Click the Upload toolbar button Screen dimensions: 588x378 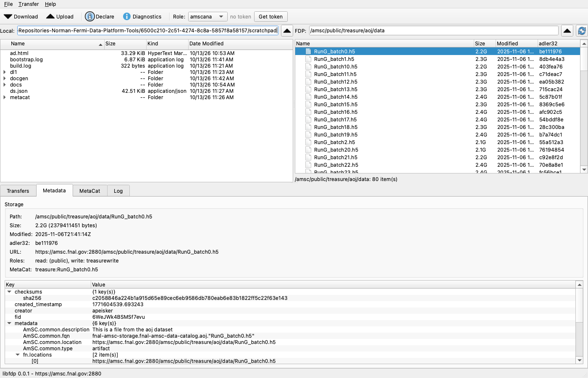click(60, 17)
